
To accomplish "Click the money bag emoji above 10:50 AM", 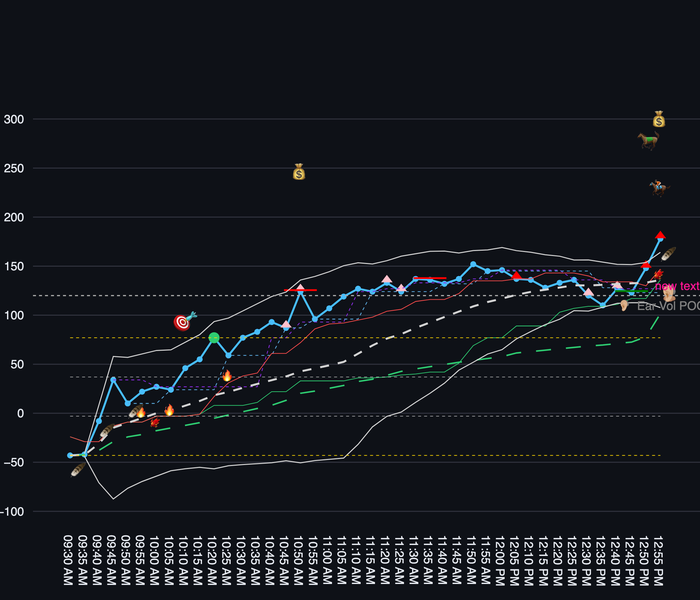I will coord(299,172).
